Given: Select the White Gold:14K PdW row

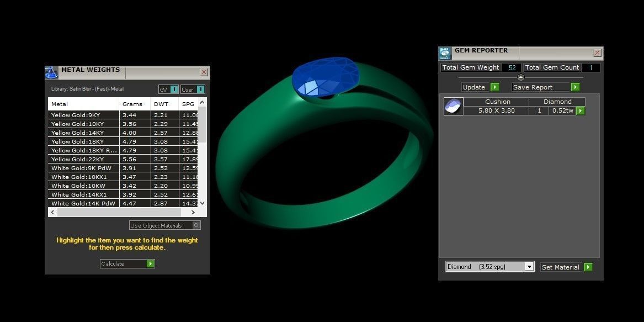Looking at the screenshot, I should click(123, 203).
